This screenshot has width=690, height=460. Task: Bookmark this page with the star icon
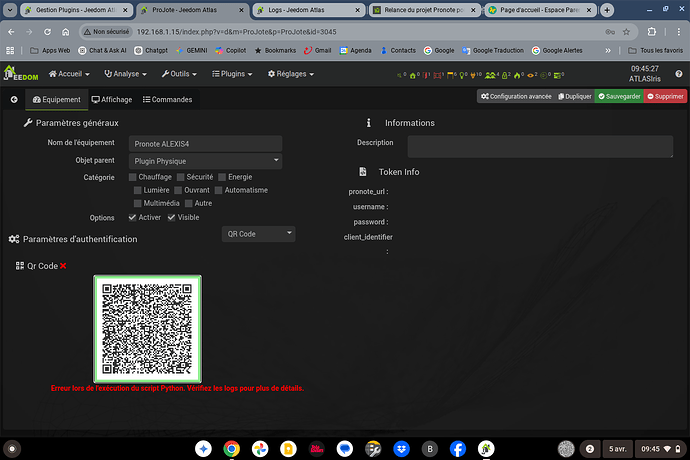pos(626,32)
